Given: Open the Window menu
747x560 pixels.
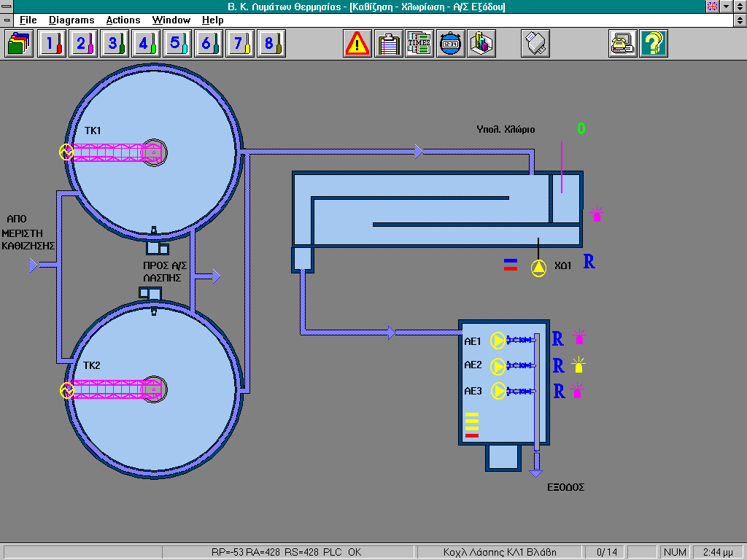Looking at the screenshot, I should [171, 20].
